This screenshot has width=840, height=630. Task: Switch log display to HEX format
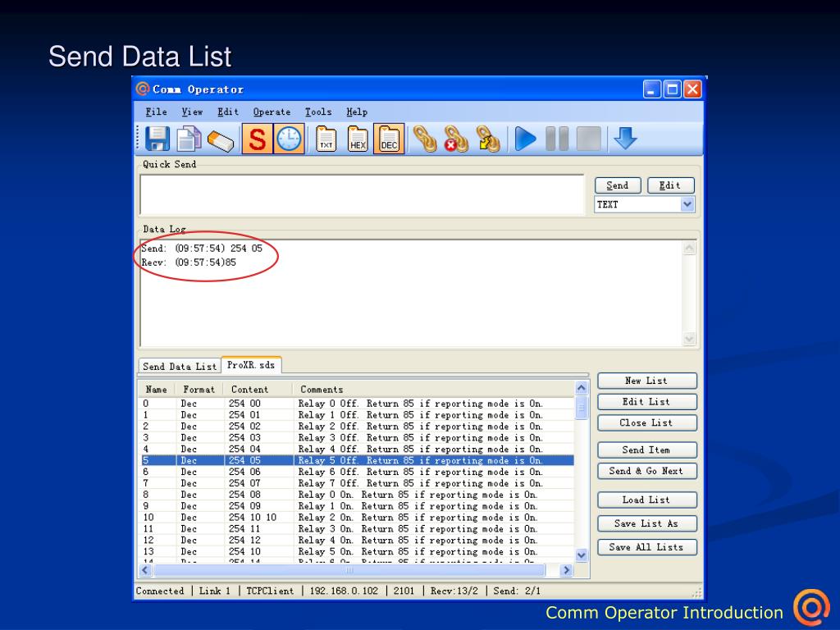pos(358,139)
